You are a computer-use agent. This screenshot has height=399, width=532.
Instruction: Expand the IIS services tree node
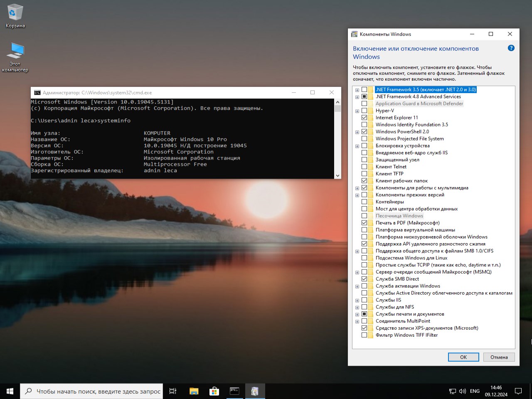click(x=357, y=300)
